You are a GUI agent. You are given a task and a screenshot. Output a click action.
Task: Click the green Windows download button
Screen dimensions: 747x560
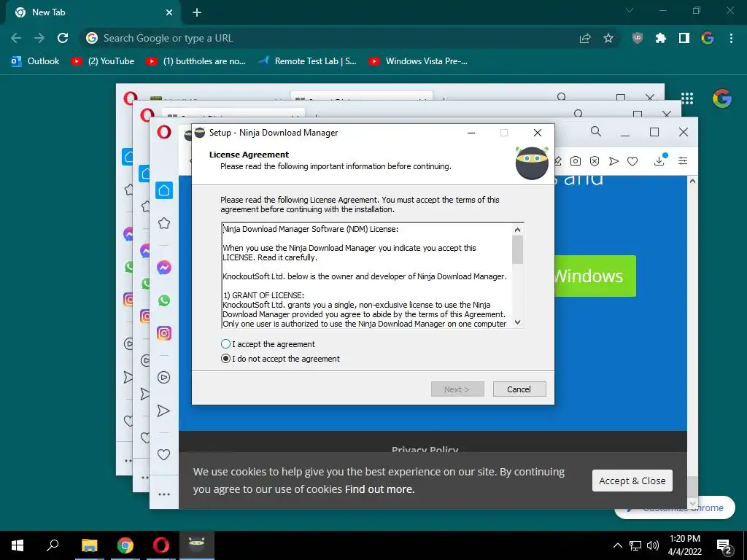pos(595,276)
